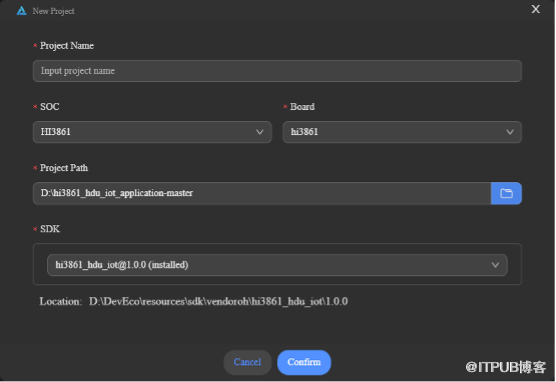556x382 pixels.
Task: Click the Project Path label
Action: (x=64, y=168)
